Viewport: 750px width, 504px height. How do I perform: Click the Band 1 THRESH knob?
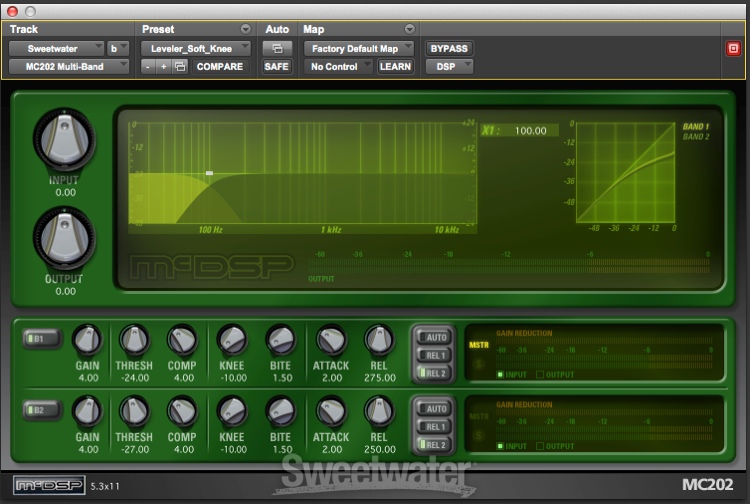pyautogui.click(x=134, y=340)
